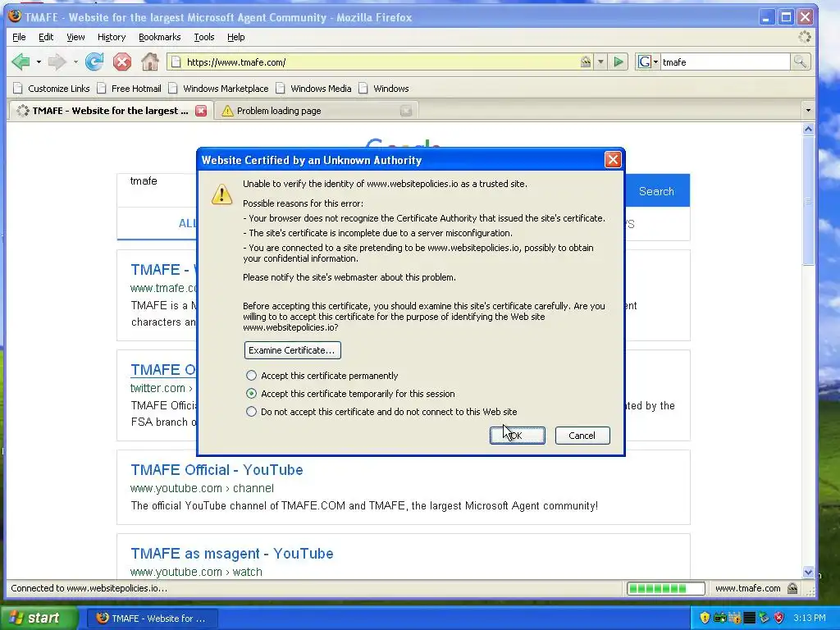Select Accept this certificate permanently
Viewport: 840px width, 630px height.
[x=251, y=376]
